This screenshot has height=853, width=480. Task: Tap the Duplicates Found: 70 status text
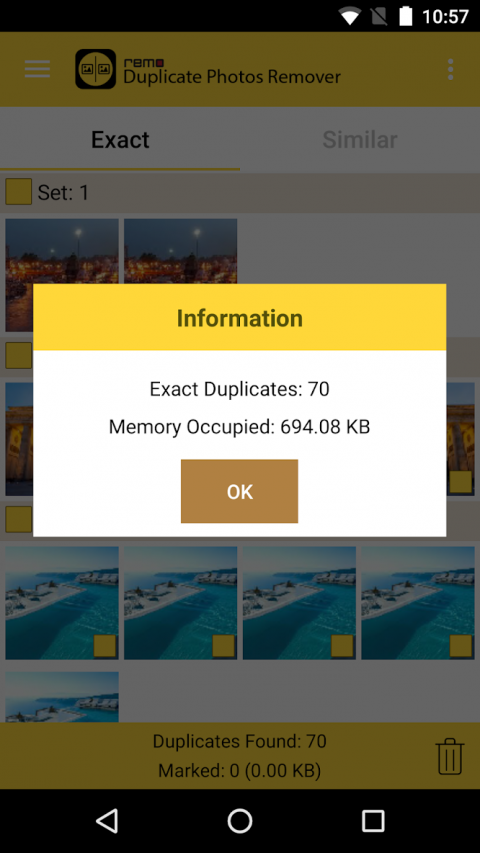(239, 741)
